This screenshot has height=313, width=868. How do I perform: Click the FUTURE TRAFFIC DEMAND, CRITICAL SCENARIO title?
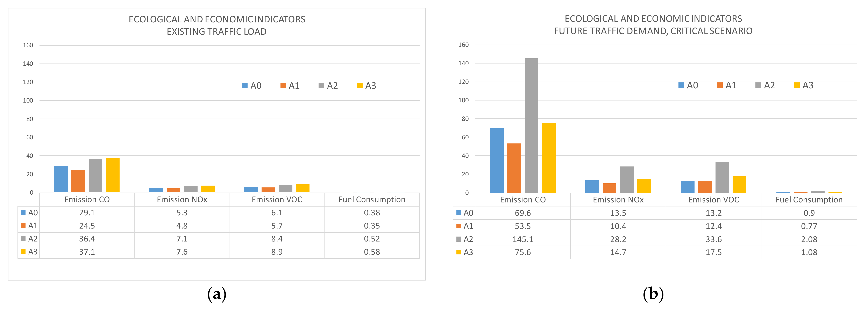click(653, 31)
